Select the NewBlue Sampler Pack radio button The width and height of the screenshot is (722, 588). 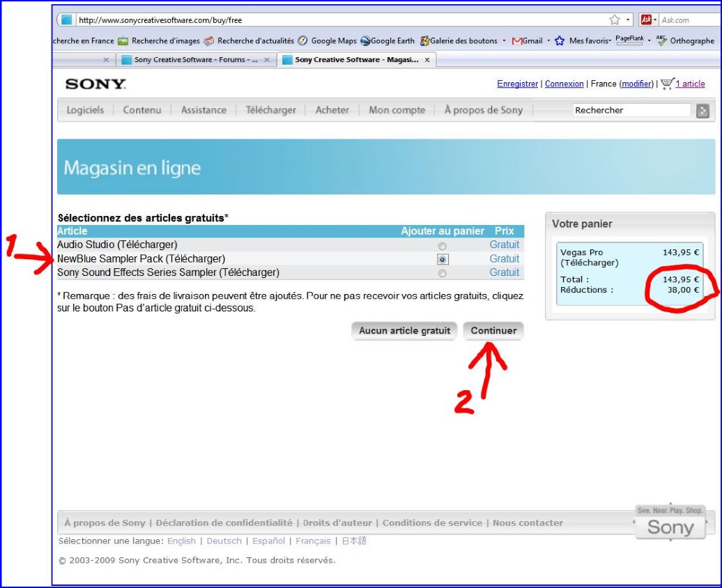tap(442, 260)
